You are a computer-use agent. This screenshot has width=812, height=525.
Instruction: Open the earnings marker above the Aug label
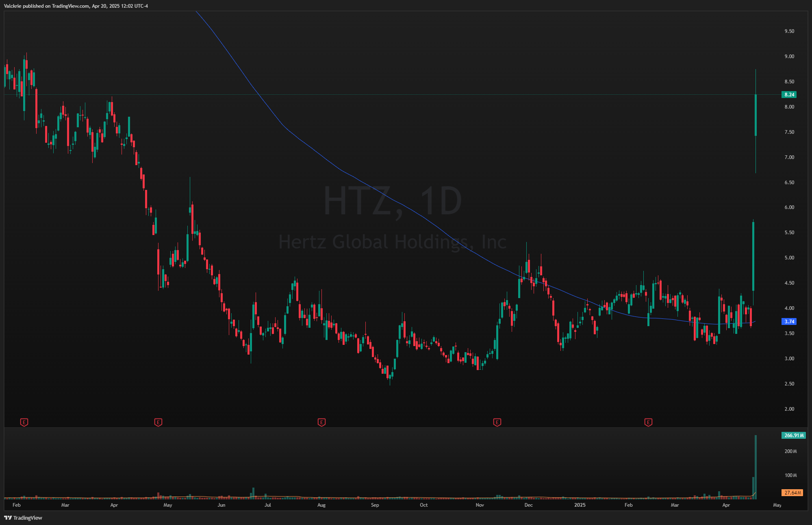[321, 423]
